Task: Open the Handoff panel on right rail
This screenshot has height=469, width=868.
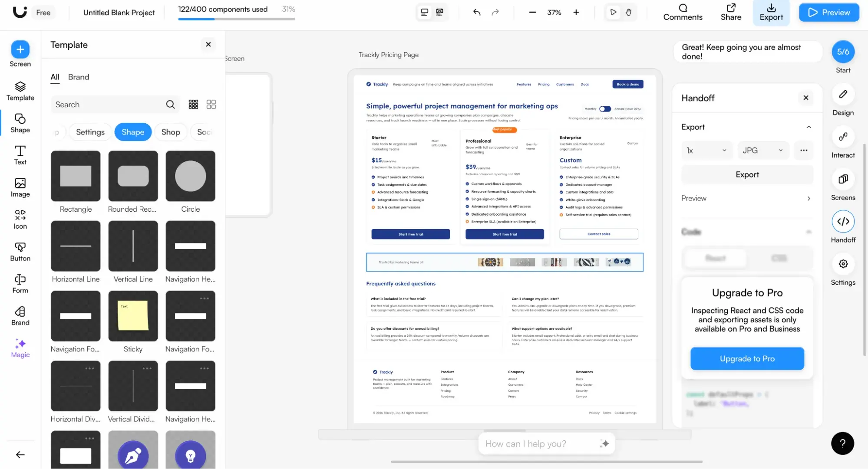Action: click(x=843, y=227)
